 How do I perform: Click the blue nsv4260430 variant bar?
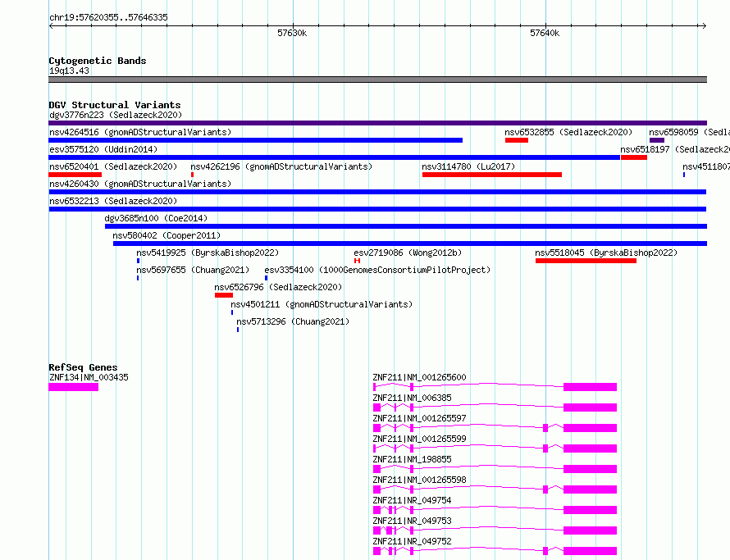pos(377,192)
